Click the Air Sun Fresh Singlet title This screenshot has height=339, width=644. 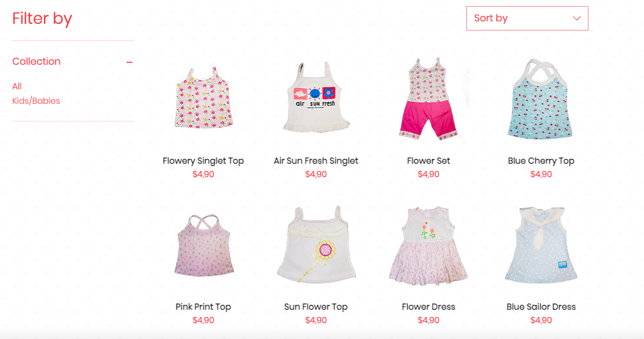click(316, 161)
